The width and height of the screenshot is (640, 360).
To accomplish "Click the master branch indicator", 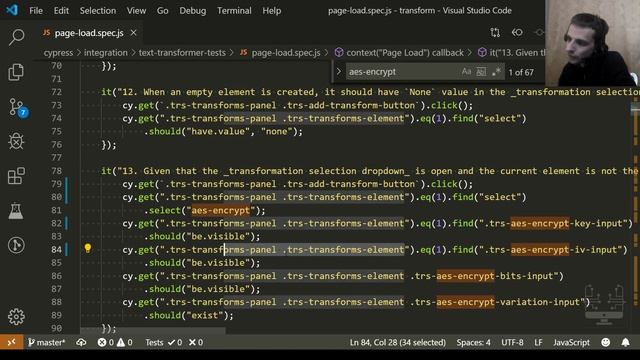I will (x=47, y=342).
